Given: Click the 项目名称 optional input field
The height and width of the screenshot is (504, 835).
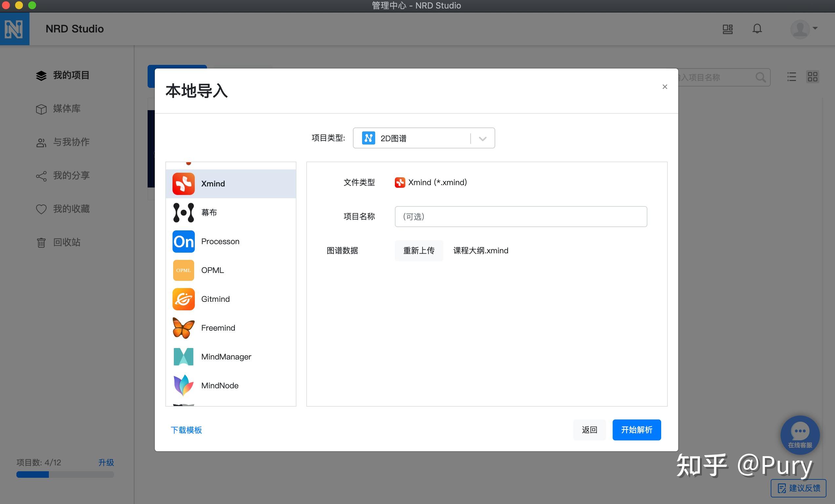Looking at the screenshot, I should click(520, 216).
